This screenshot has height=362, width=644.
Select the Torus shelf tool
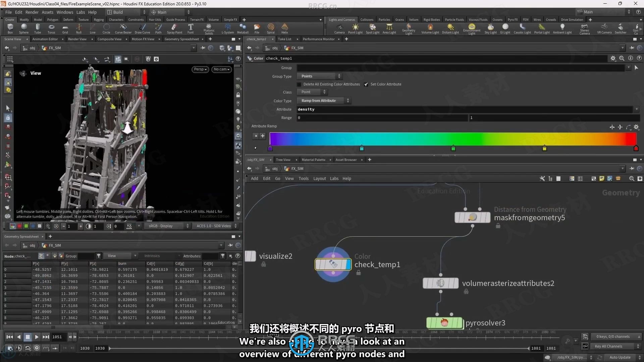[51, 29]
